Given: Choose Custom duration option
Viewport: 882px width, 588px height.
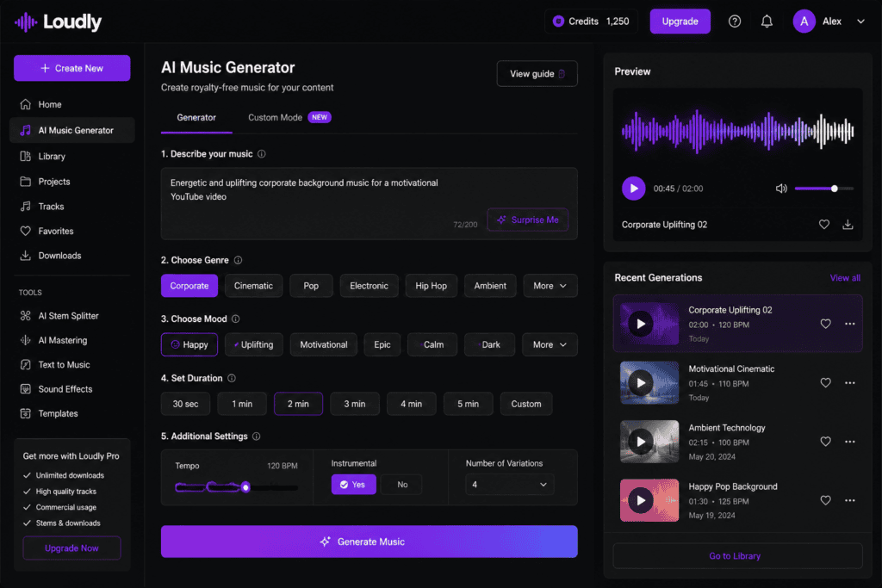Looking at the screenshot, I should pyautogui.click(x=526, y=404).
